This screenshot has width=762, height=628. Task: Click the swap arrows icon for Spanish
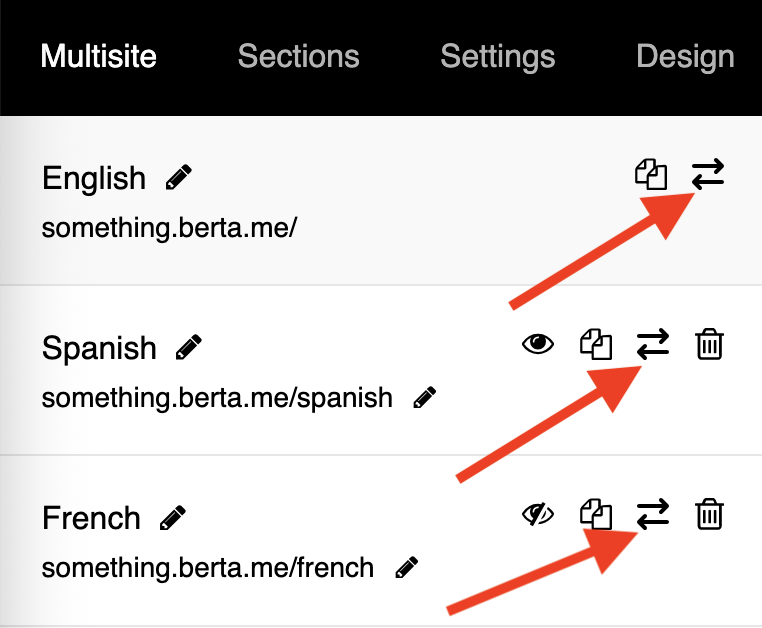(653, 345)
